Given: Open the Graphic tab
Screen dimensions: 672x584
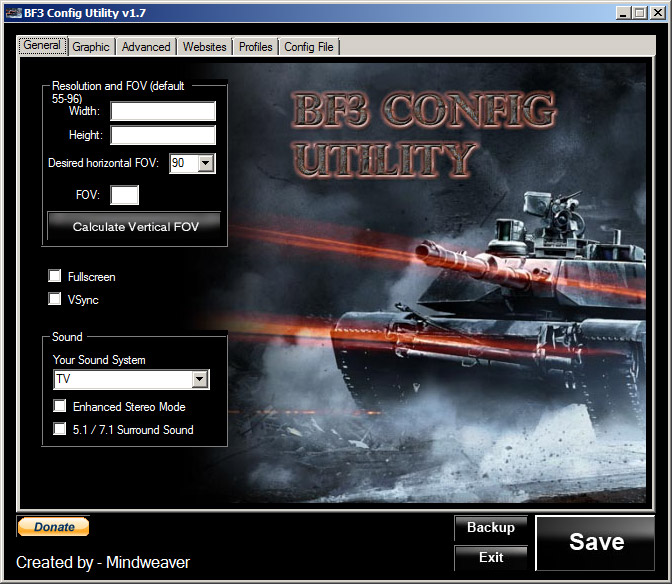Looking at the screenshot, I should (x=90, y=47).
